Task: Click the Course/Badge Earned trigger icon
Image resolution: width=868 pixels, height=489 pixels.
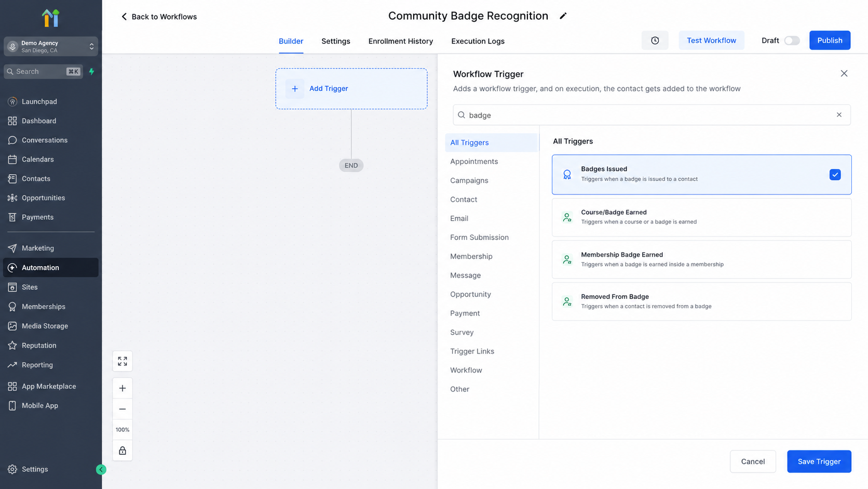Action: pyautogui.click(x=567, y=217)
